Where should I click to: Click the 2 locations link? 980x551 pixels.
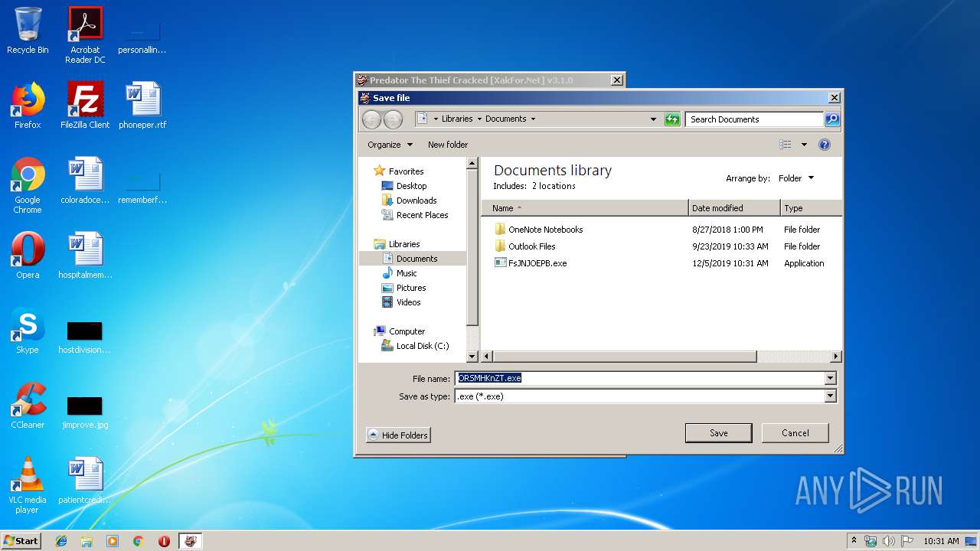click(554, 186)
